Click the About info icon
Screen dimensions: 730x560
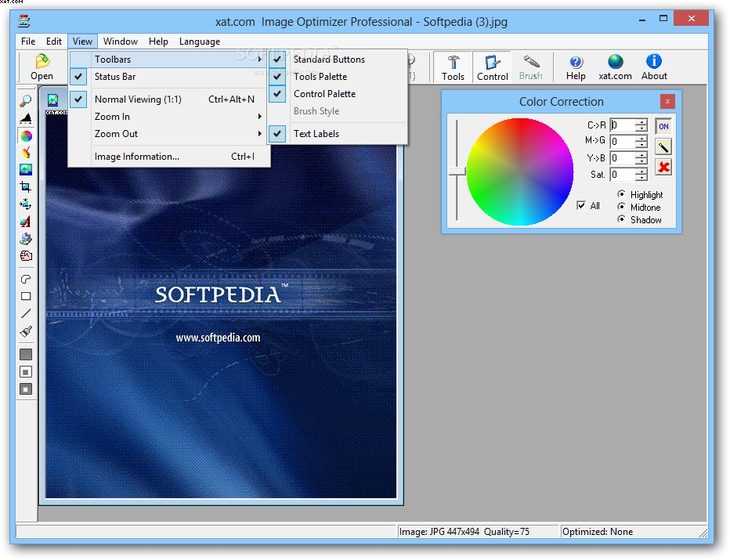point(654,67)
